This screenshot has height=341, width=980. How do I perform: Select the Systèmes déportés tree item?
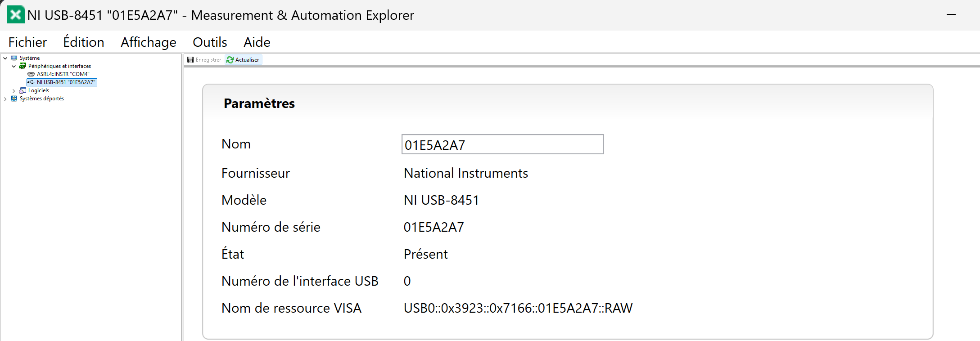[42, 99]
